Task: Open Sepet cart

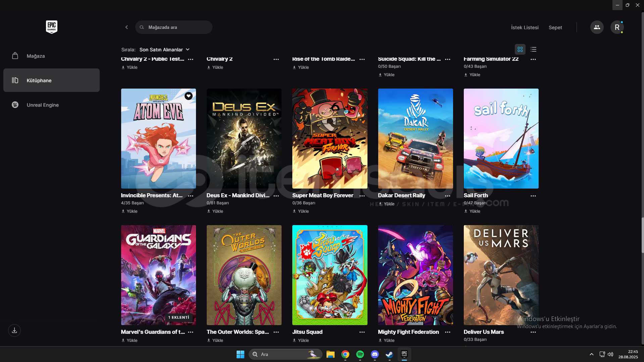Action: pos(555,28)
